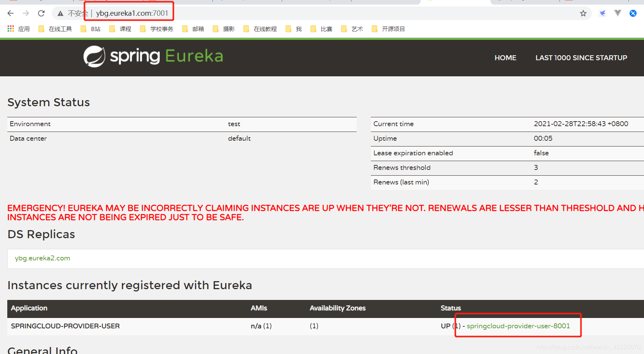
Task: Click the browser forward arrow
Action: (26, 13)
